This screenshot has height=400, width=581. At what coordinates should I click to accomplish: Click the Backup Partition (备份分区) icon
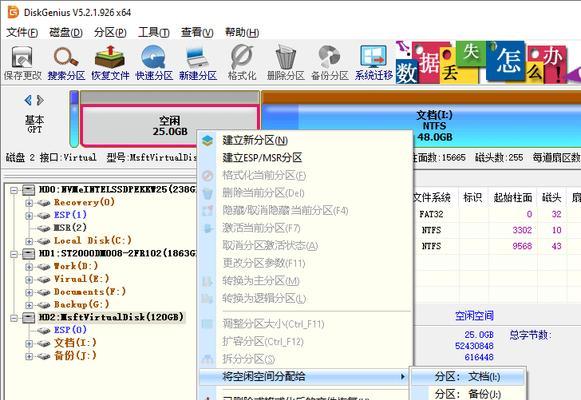point(330,63)
